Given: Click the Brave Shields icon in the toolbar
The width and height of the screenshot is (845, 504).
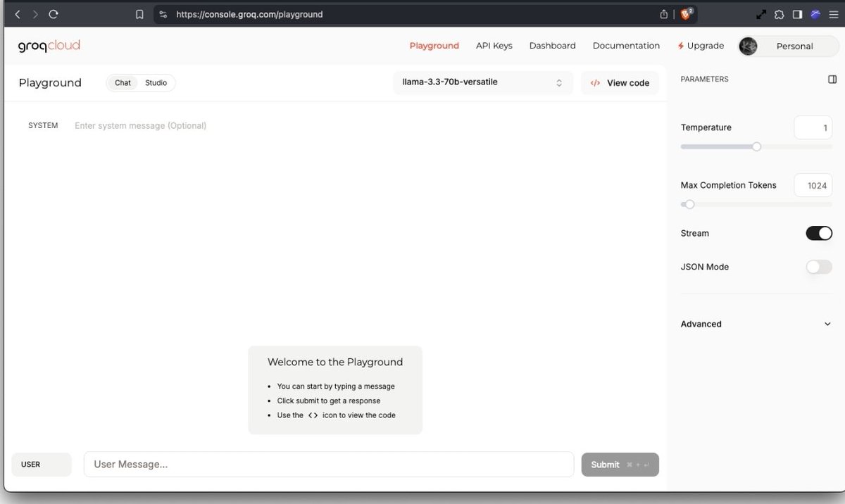Looking at the screenshot, I should point(685,14).
